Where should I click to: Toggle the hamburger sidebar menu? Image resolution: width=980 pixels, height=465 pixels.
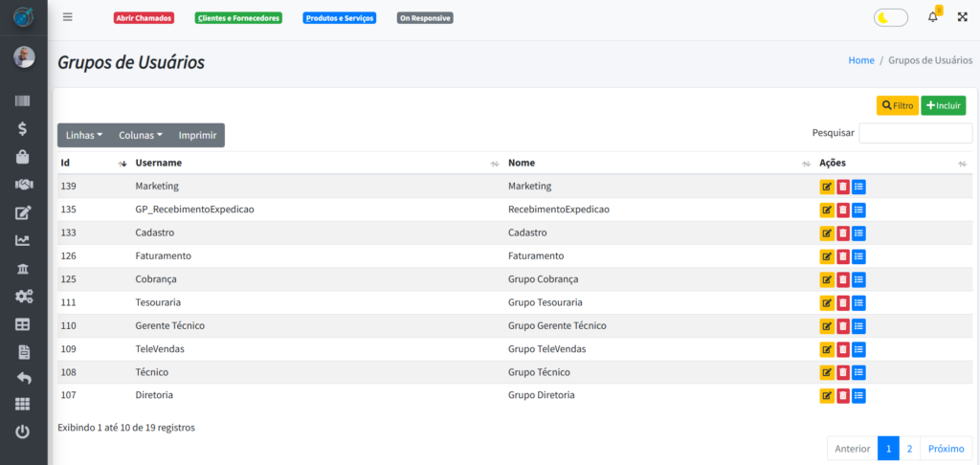tap(67, 17)
